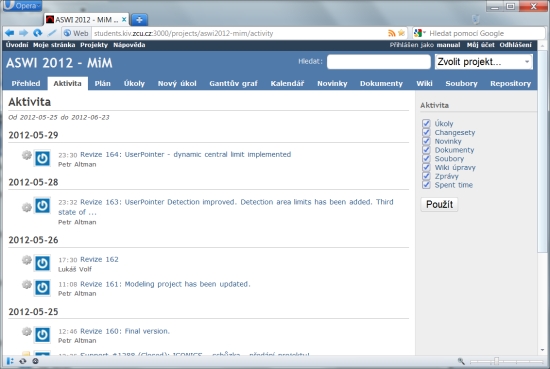This screenshot has height=369, width=550.
Task: Click avatar icon for Revize 161 entry
Action: pyautogui.click(x=42, y=288)
